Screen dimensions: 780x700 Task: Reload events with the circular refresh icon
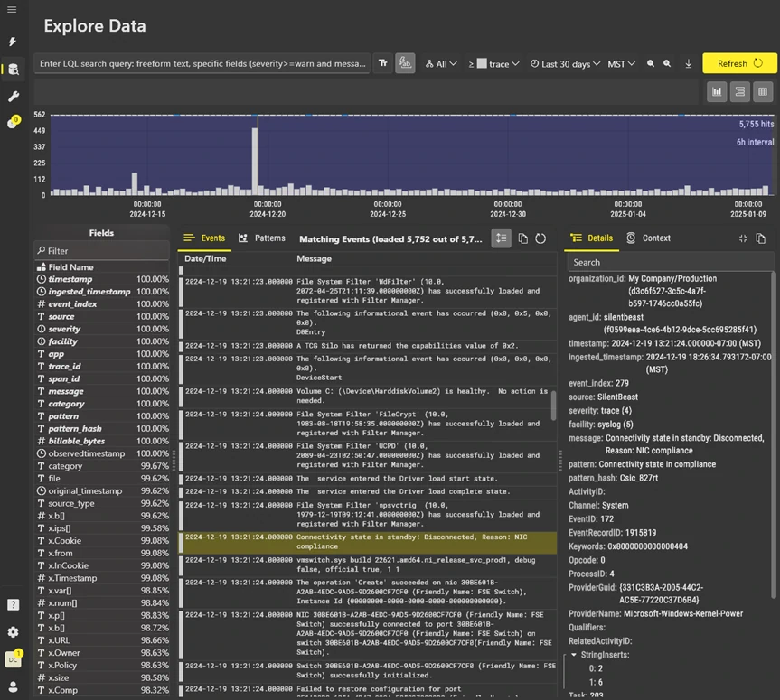pyautogui.click(x=540, y=238)
